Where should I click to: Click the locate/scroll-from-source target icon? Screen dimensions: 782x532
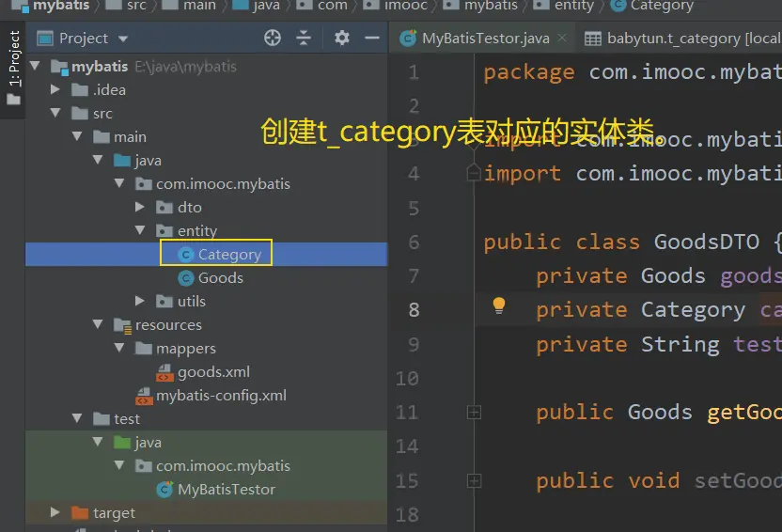pos(273,38)
